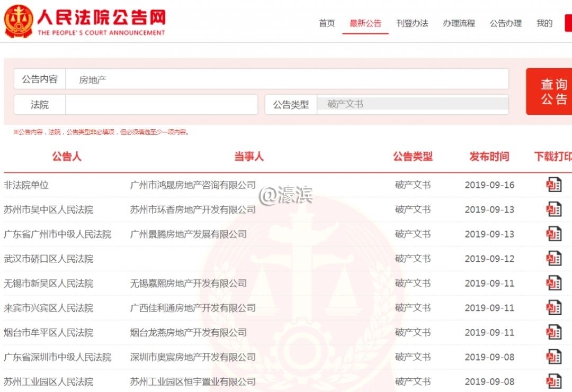The width and height of the screenshot is (572, 392).
Task: Click the 公告内容 input containing 房地产
Action: pyautogui.click(x=286, y=79)
